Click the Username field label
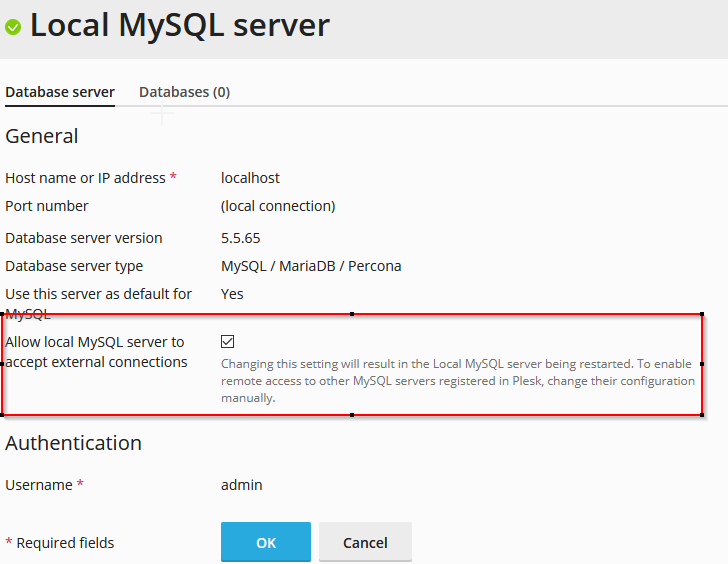 (39, 485)
